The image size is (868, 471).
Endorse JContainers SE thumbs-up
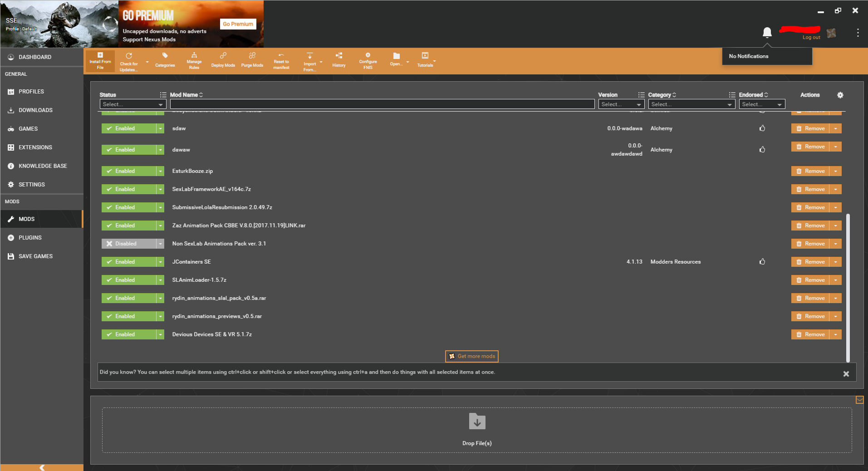click(762, 262)
